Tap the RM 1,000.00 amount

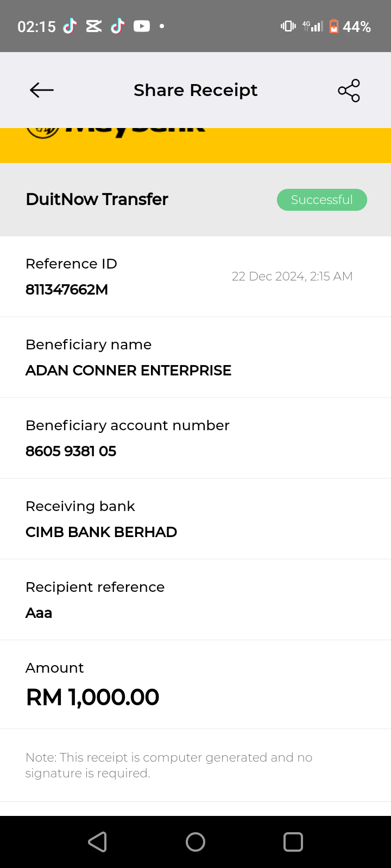pyautogui.click(x=93, y=698)
